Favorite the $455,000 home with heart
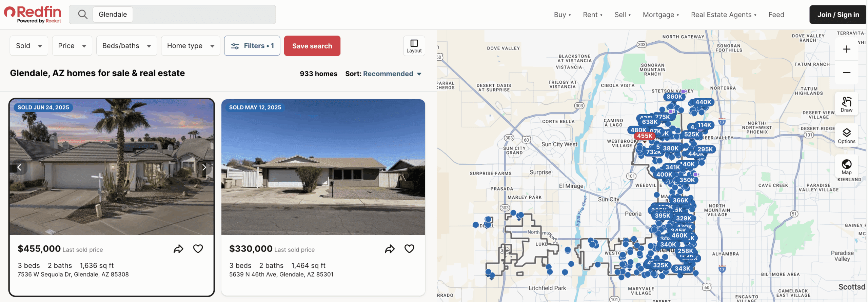Viewport: 868px width, 302px height. click(x=198, y=249)
